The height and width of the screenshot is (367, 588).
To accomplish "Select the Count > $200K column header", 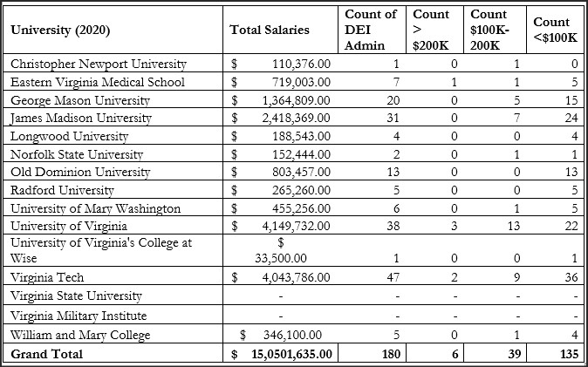I will (x=430, y=30).
